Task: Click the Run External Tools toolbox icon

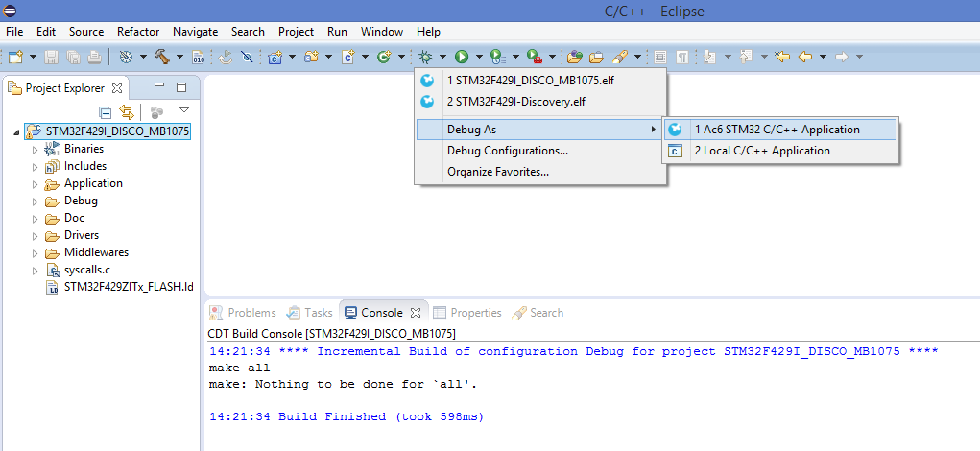Action: 534,57
